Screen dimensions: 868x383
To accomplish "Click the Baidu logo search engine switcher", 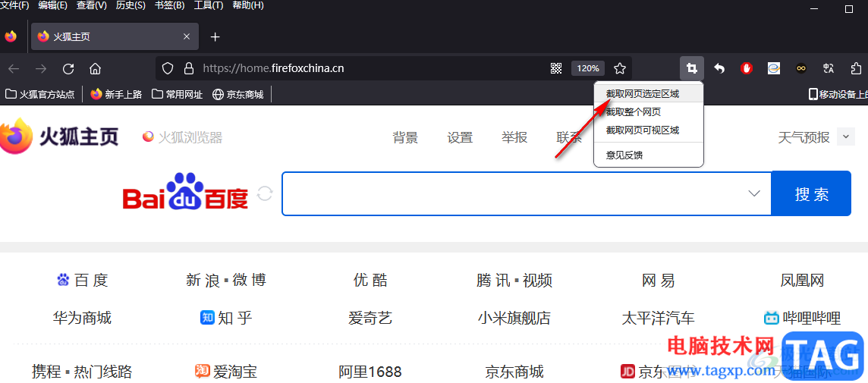I will click(x=185, y=193).
